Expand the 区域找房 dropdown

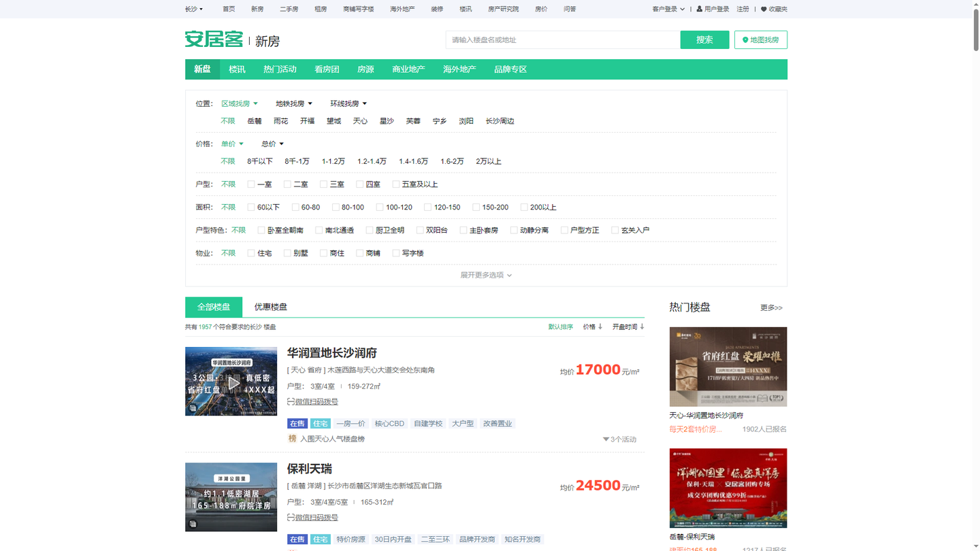(x=240, y=103)
